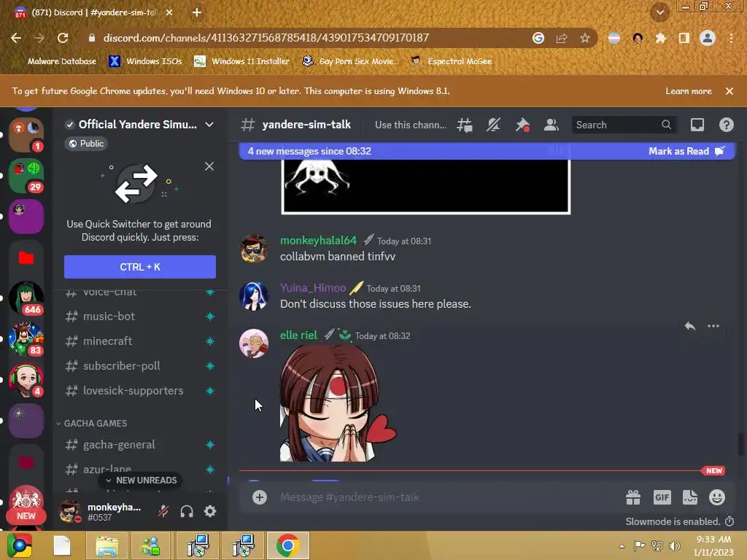747x560 pixels.
Task: Click the CTRL + K button
Action: coord(140,267)
